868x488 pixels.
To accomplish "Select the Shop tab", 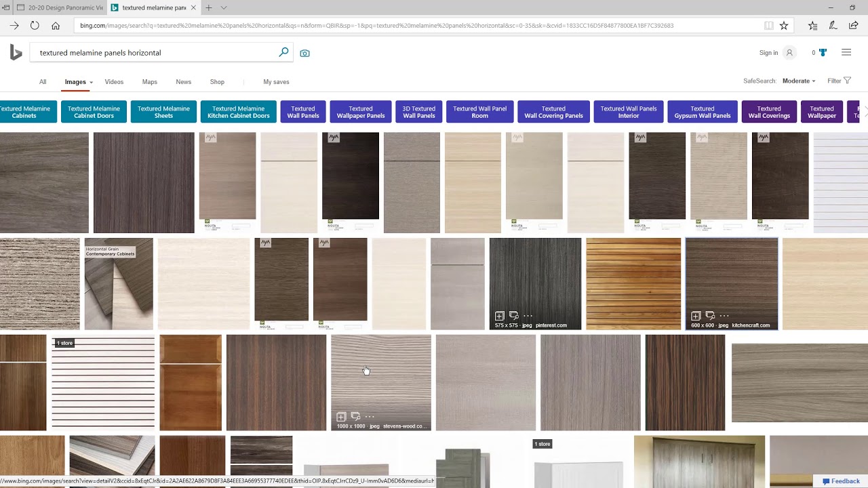I will click(217, 82).
